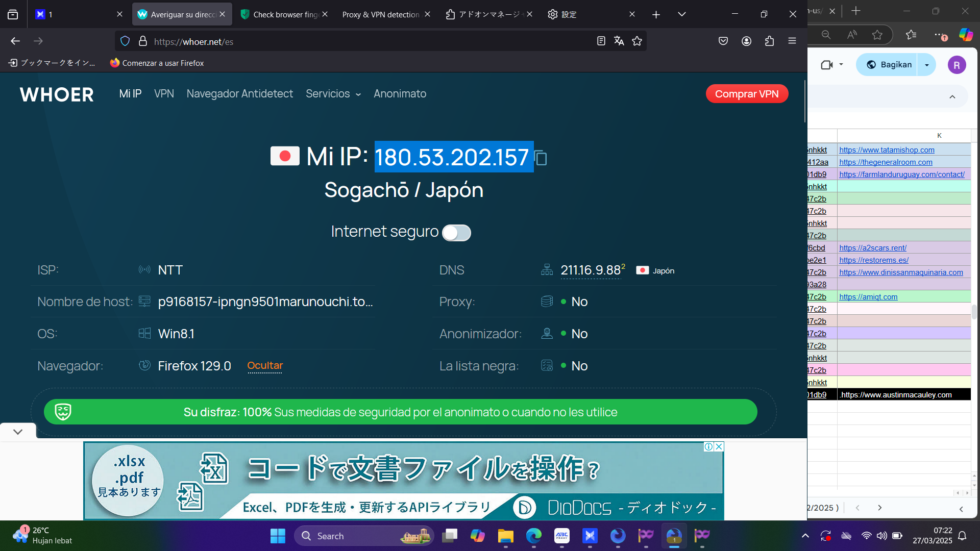Open the Firefox extensions puzzle icon
Viewport: 980px width, 551px height.
(x=769, y=41)
